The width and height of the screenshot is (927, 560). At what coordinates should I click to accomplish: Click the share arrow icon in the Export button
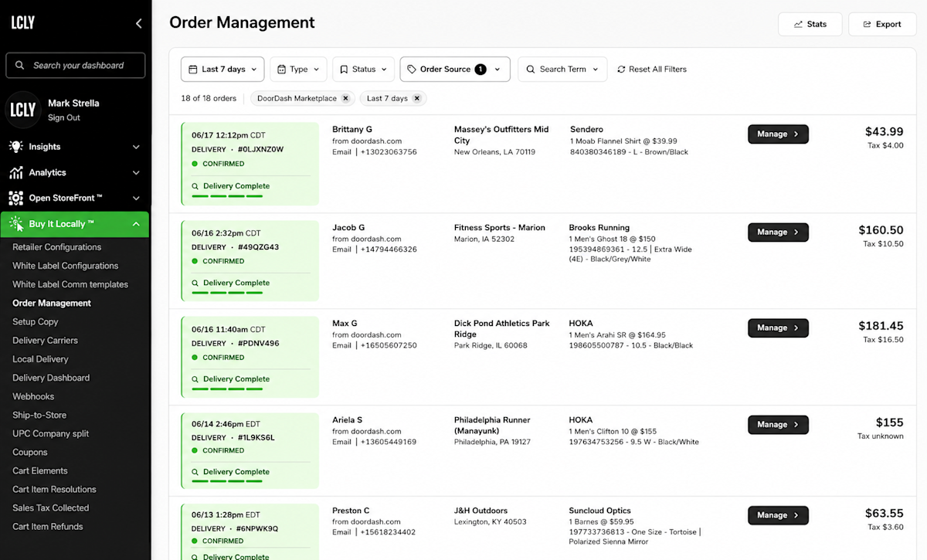pos(867,25)
